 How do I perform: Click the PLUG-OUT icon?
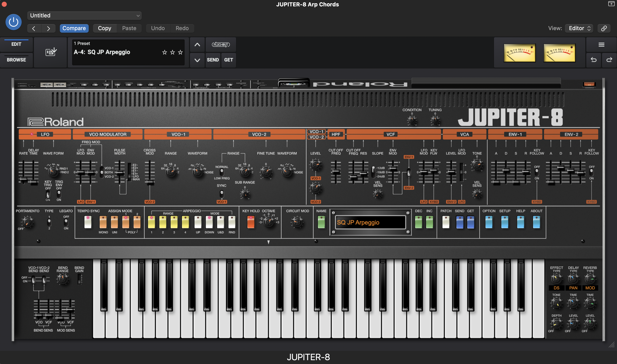221,45
